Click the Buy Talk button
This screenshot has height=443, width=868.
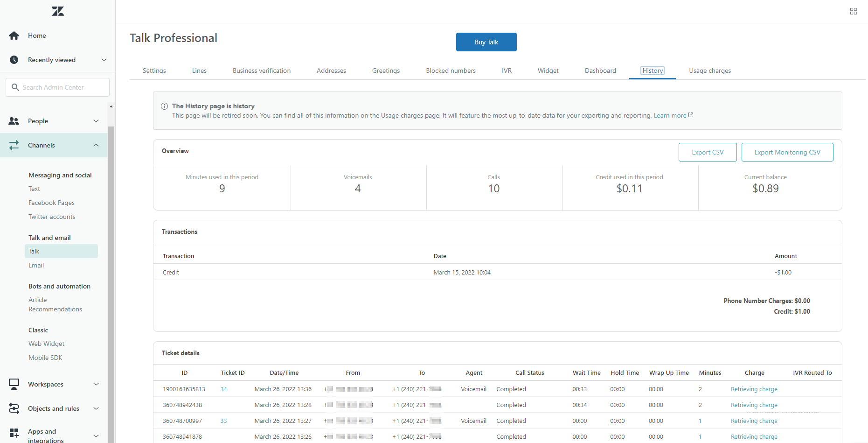pyautogui.click(x=486, y=42)
